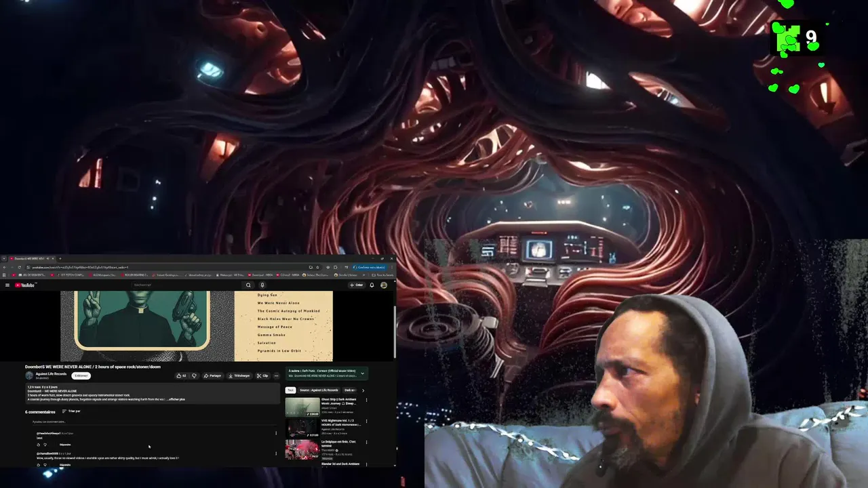This screenshot has height=488, width=868.
Task: Click Répondre under the 'best' comment
Action: 65,445
